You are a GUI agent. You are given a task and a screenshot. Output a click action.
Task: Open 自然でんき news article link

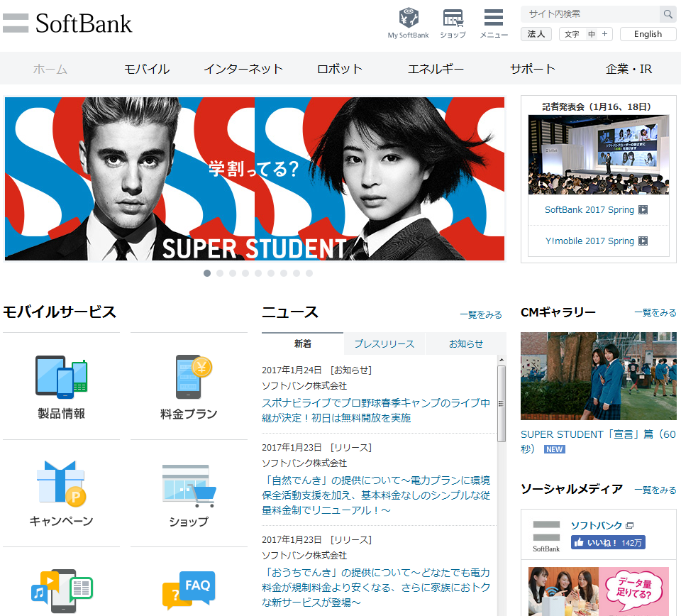376,495
